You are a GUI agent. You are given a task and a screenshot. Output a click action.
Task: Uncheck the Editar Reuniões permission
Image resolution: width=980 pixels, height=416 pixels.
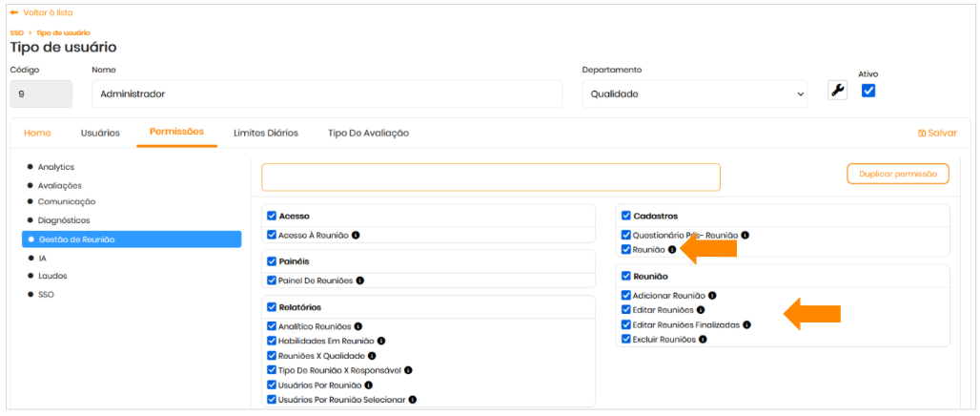click(626, 310)
